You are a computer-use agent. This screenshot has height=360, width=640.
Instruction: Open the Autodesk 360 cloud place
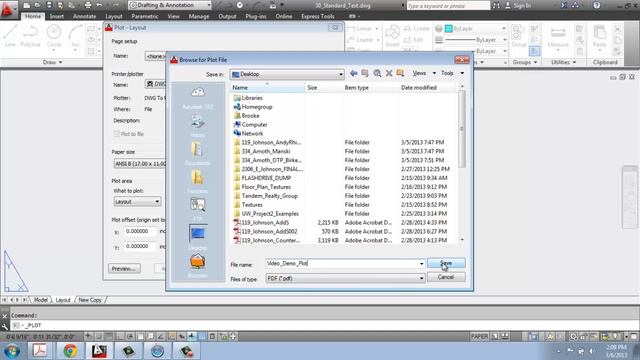click(x=198, y=97)
